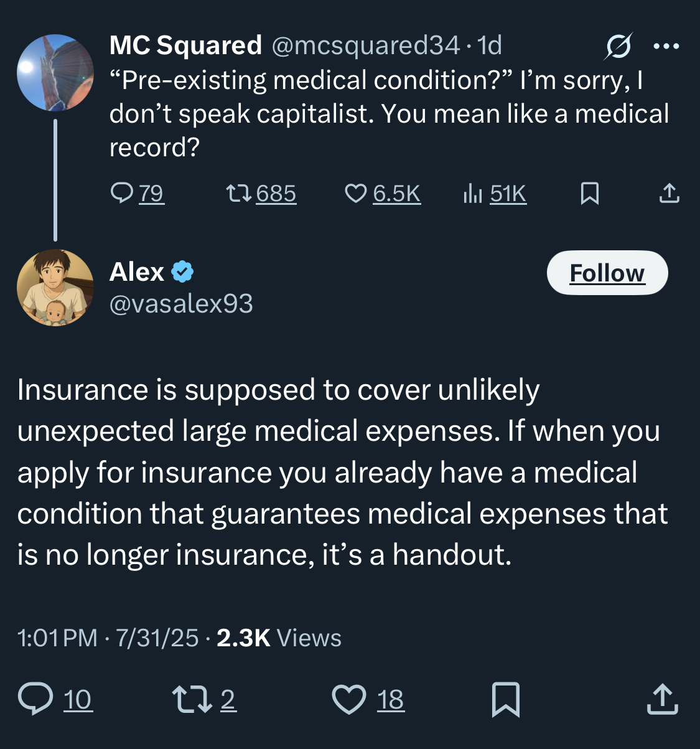This screenshot has width=700, height=749.
Task: Open the @mcsquared34 handle link
Action: 365,45
